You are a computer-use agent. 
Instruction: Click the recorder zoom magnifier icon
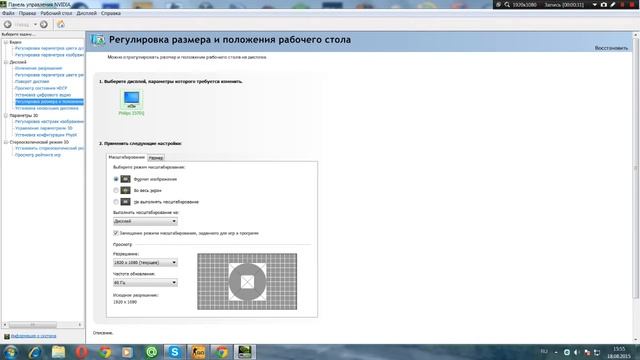coord(507,4)
